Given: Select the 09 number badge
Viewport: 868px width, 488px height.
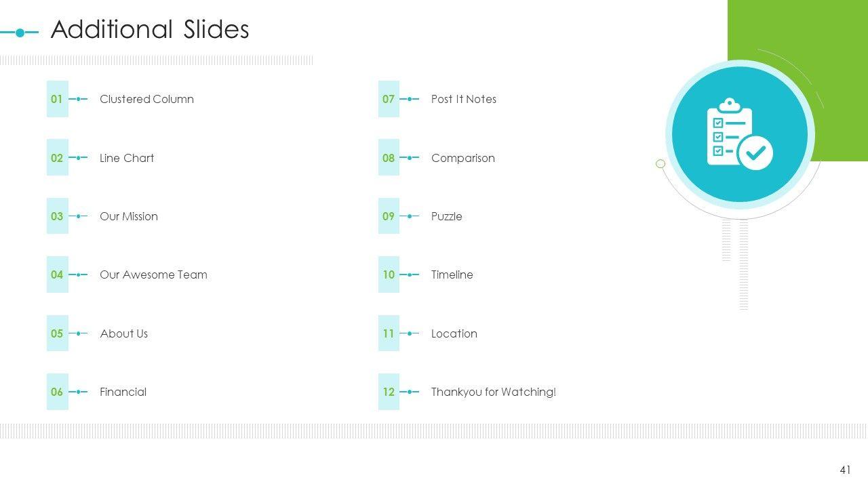Looking at the screenshot, I should pyautogui.click(x=389, y=216).
